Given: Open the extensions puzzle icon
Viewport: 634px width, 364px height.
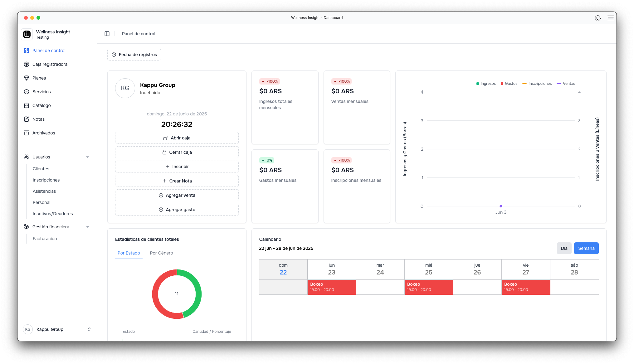Looking at the screenshot, I should (598, 18).
